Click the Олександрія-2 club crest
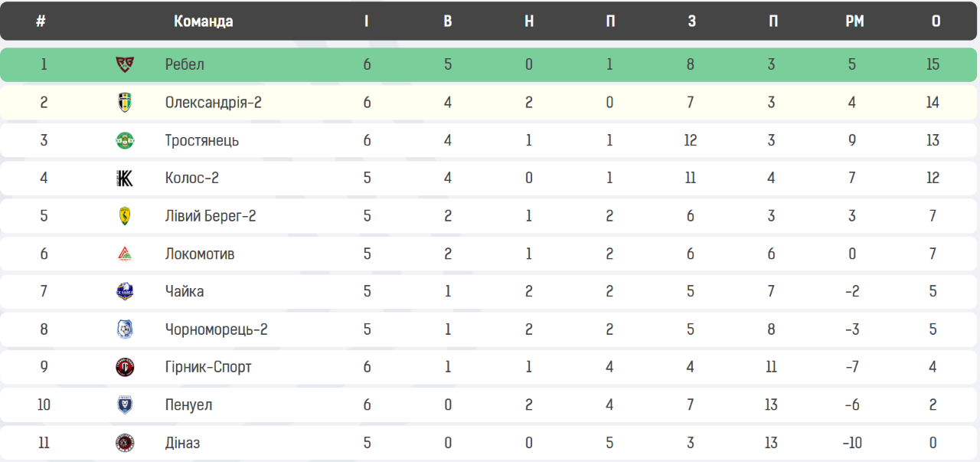Screen dimensions: 980x462 click(x=125, y=102)
